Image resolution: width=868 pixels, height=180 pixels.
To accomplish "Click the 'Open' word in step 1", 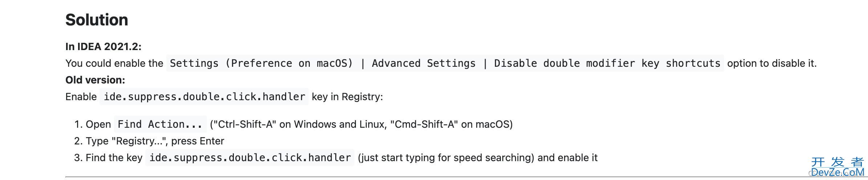I will (98, 124).
